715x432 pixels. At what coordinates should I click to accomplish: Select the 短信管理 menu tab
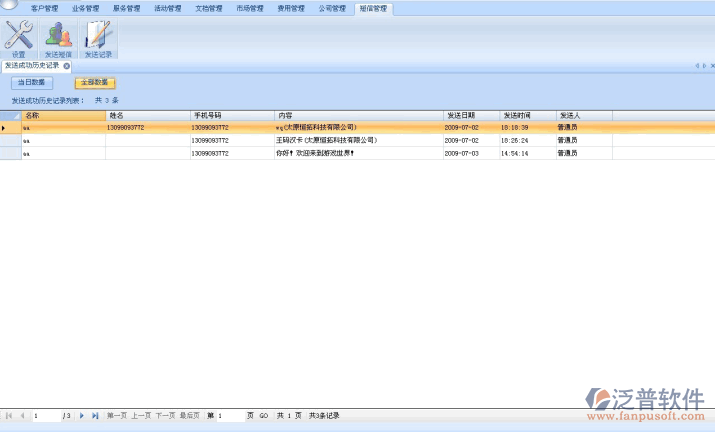[373, 8]
